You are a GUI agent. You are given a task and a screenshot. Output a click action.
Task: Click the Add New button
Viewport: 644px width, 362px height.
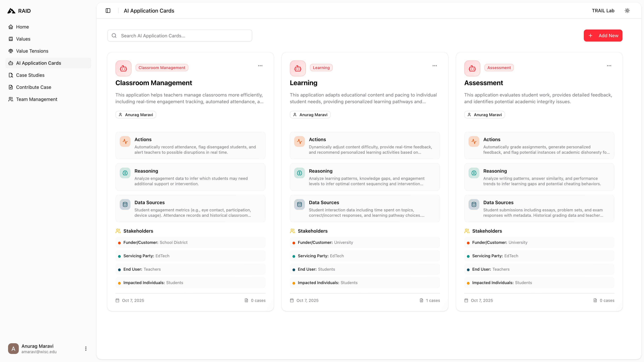[x=603, y=36]
